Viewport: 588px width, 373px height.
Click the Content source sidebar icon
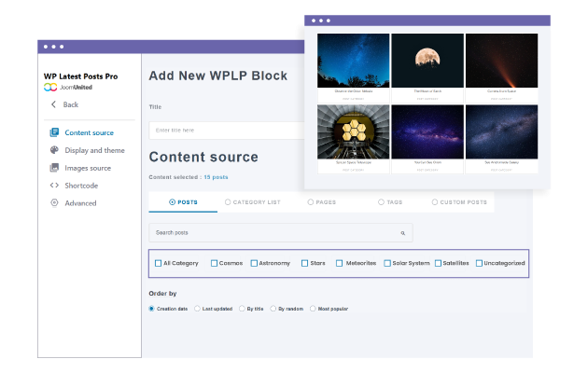pyautogui.click(x=55, y=132)
